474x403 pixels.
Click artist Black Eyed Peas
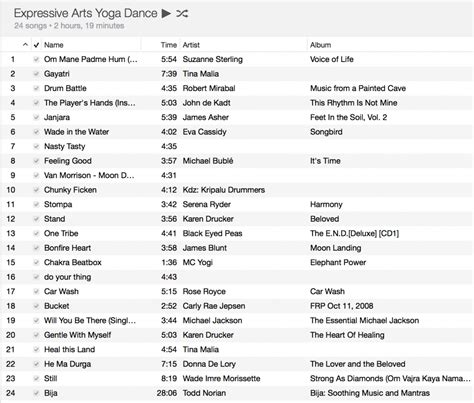(x=212, y=233)
